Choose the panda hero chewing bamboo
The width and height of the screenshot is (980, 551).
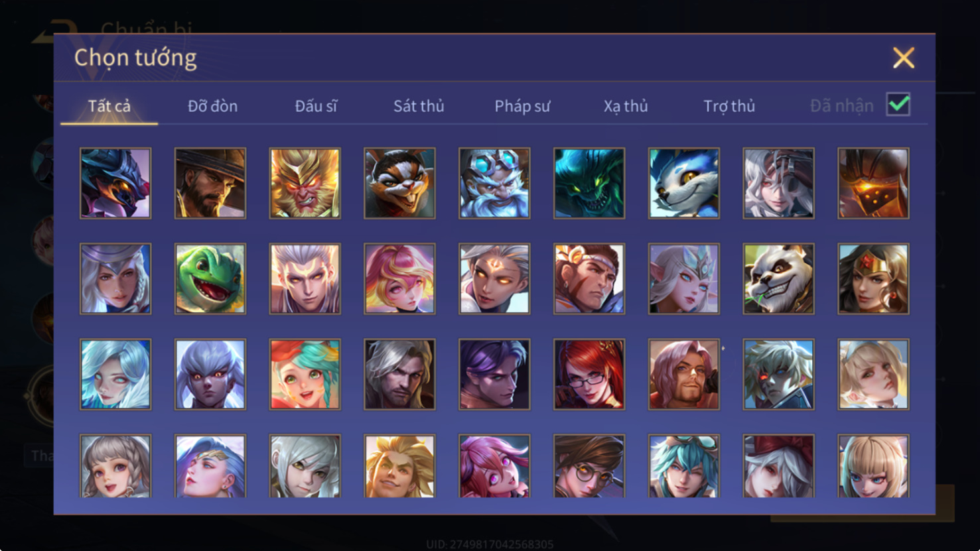coord(779,278)
